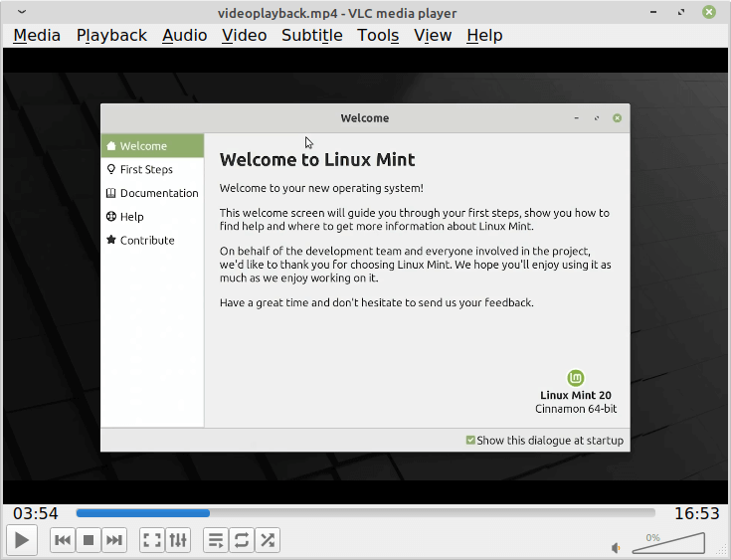Viewport: 731px width, 560px height.
Task: Skip to next media track
Action: point(115,540)
